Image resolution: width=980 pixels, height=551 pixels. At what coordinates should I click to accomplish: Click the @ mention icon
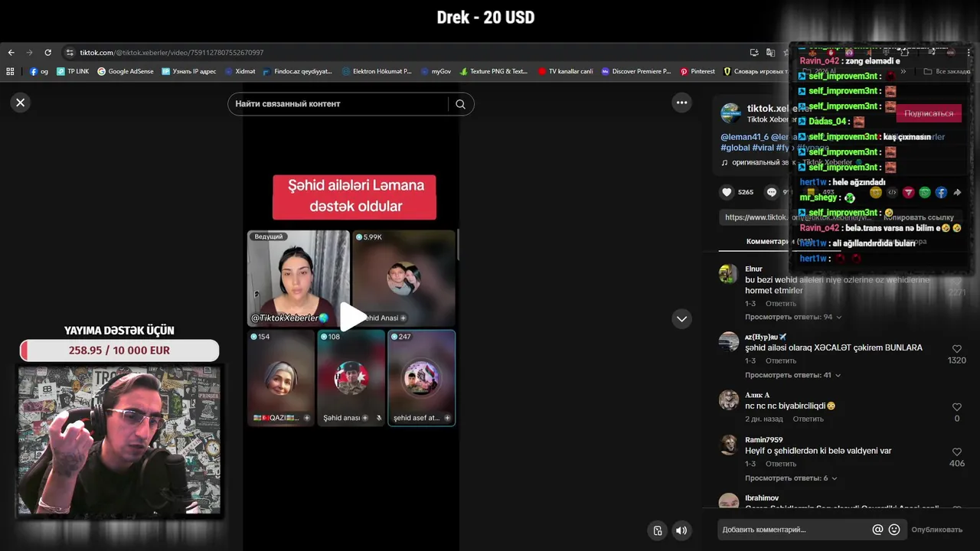(x=877, y=530)
